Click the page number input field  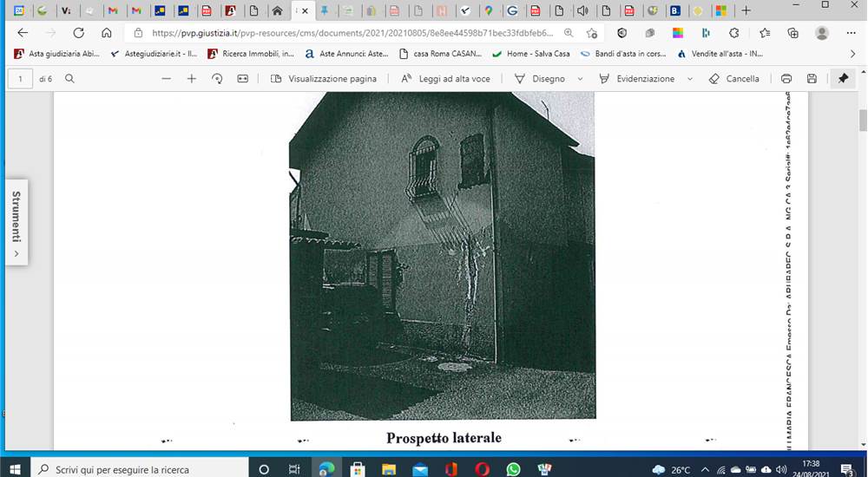point(21,79)
